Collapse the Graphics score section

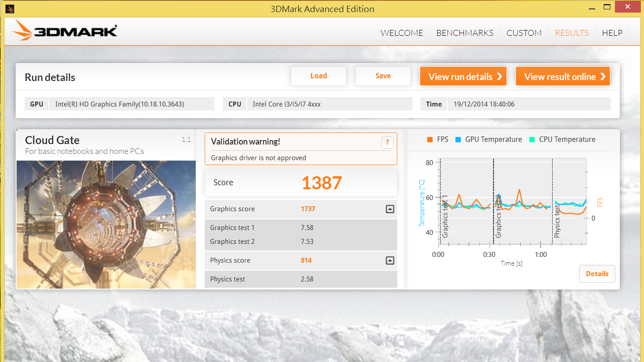[390, 209]
